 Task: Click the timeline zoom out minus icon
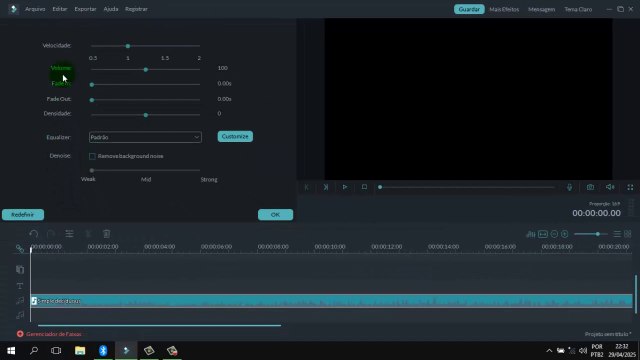pos(554,234)
